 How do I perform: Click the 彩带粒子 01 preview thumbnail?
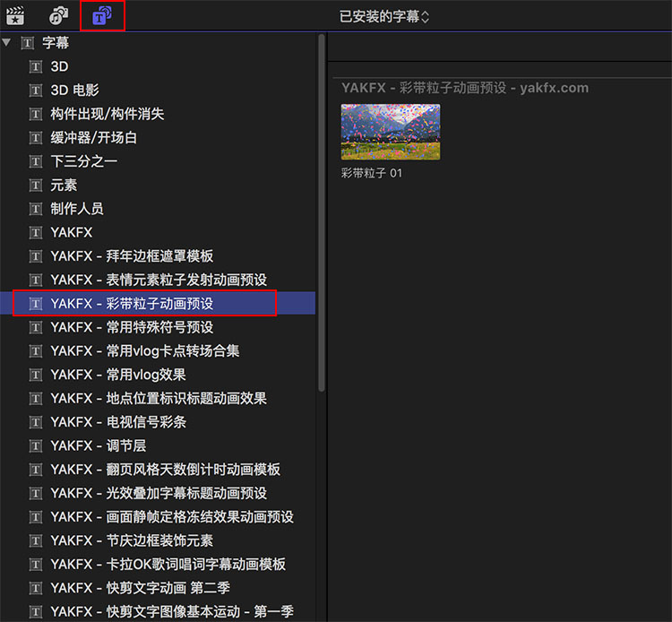point(391,132)
